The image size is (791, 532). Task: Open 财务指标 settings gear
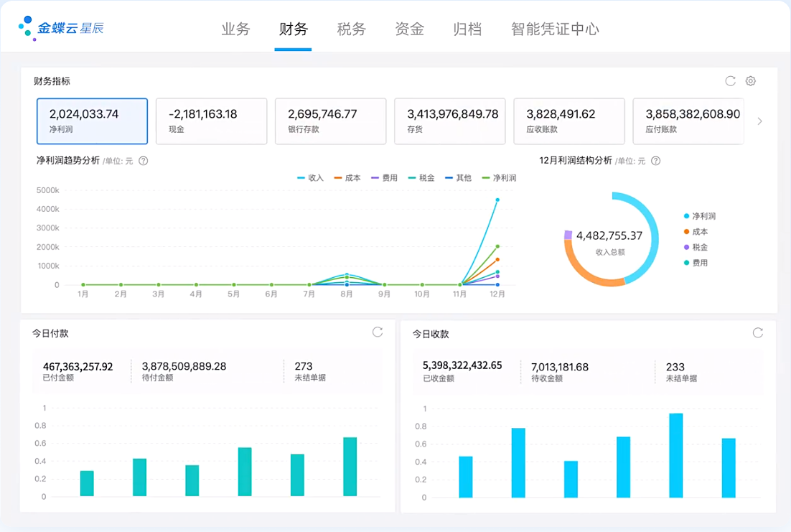(x=751, y=80)
